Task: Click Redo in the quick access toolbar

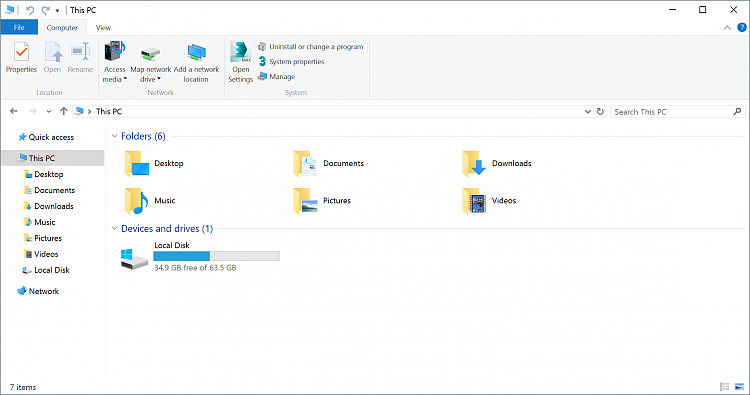Action: tap(45, 10)
